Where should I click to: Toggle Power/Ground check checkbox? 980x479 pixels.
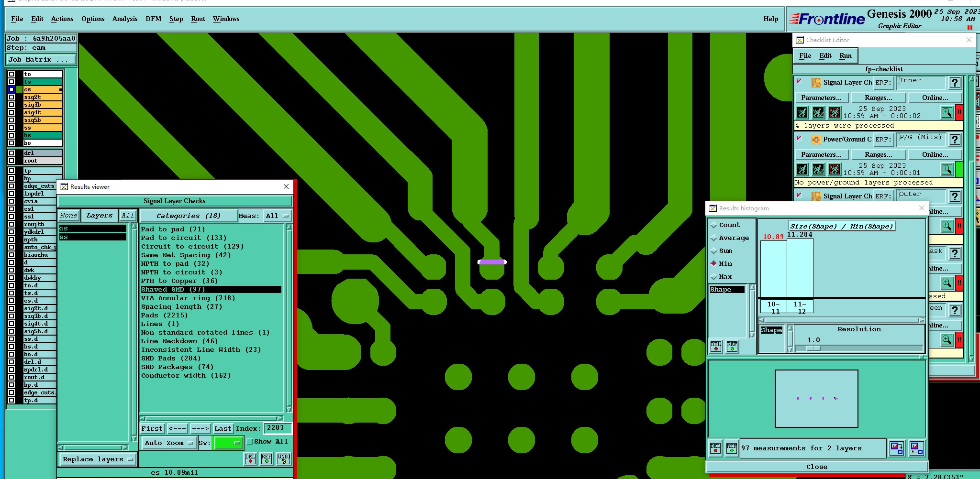(799, 138)
